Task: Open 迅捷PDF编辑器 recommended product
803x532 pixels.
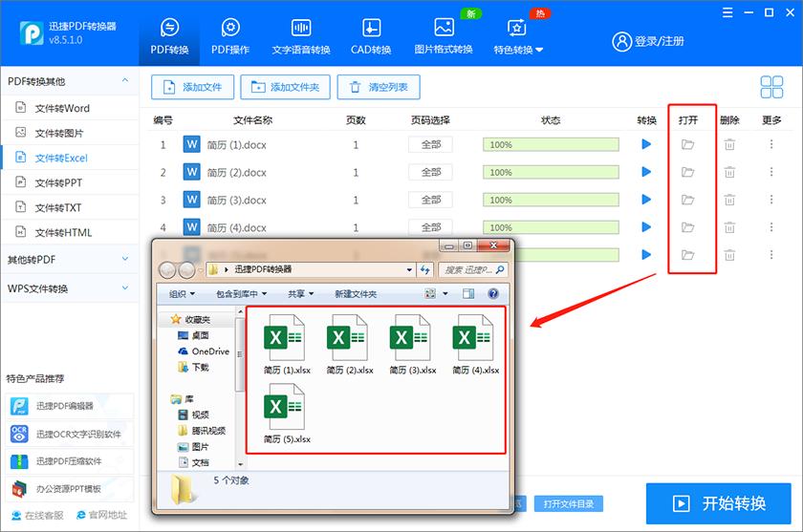Action: [x=70, y=406]
